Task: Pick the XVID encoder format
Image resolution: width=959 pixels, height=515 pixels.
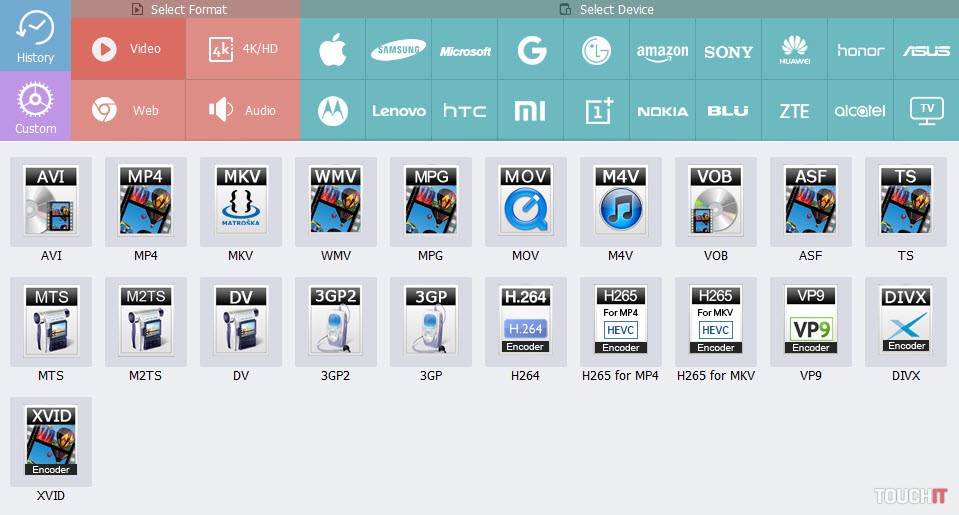Action: tap(51, 442)
